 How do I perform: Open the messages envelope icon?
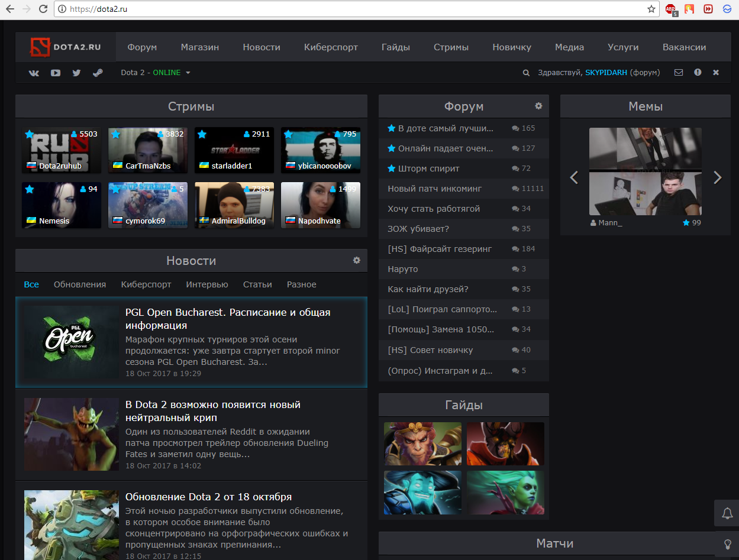[679, 73]
